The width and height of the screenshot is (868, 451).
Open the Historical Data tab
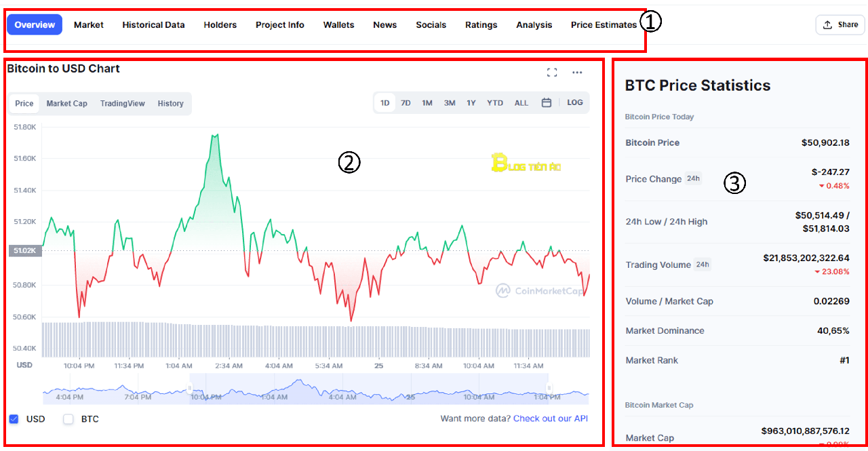(153, 24)
